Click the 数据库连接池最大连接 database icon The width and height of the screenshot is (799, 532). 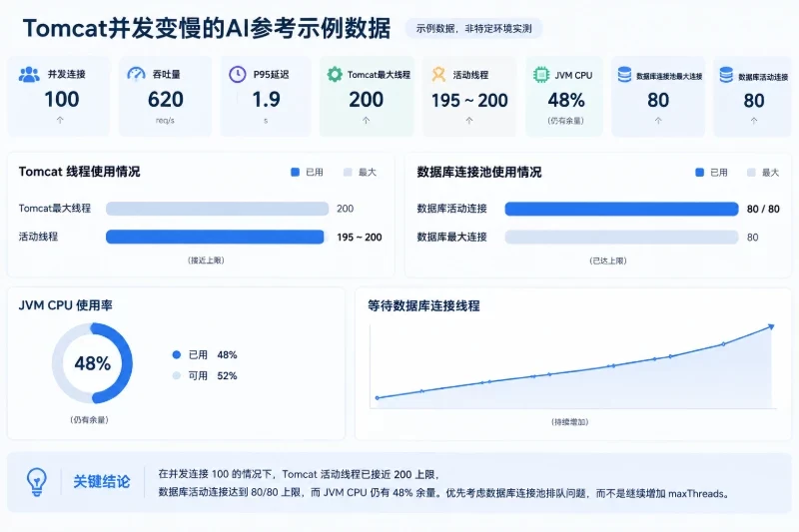click(624, 74)
